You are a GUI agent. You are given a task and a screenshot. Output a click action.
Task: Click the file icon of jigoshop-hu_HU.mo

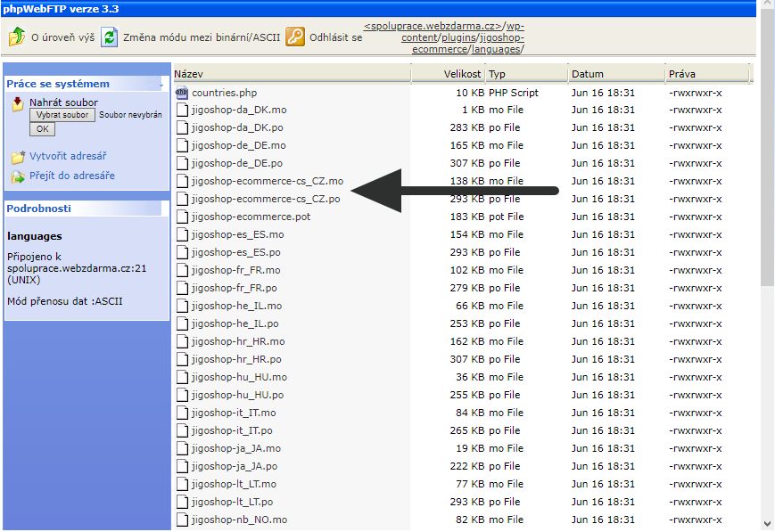tap(183, 377)
